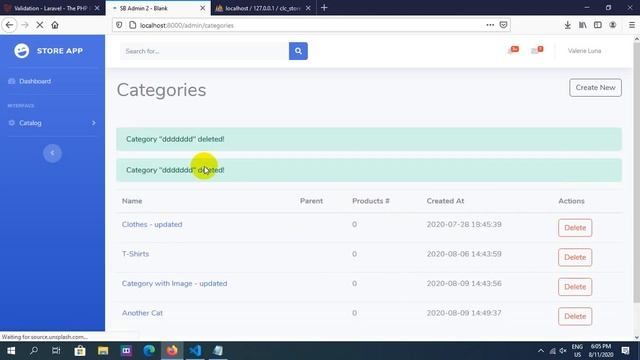Click the browser forward arrow

(x=25, y=25)
